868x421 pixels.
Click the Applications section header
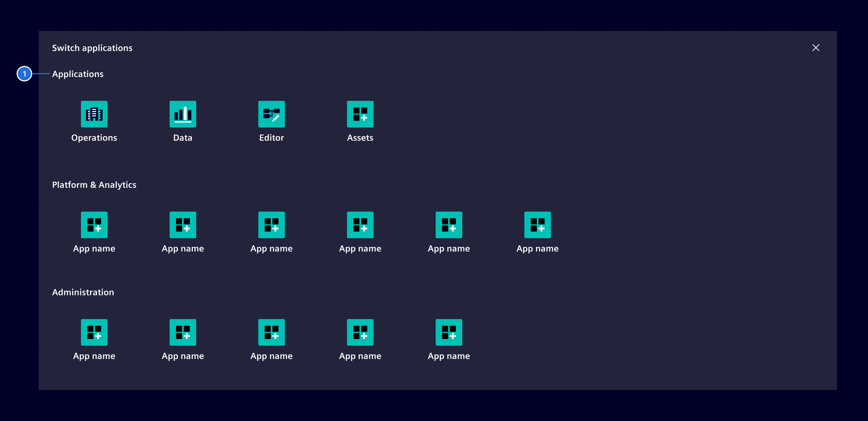(x=78, y=74)
